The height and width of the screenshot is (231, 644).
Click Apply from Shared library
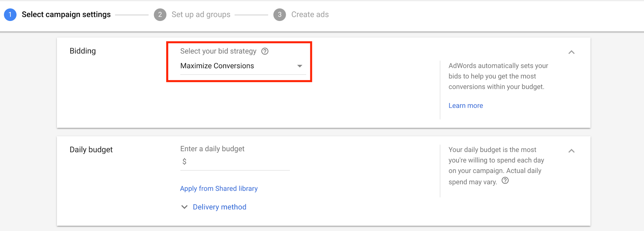[219, 188]
